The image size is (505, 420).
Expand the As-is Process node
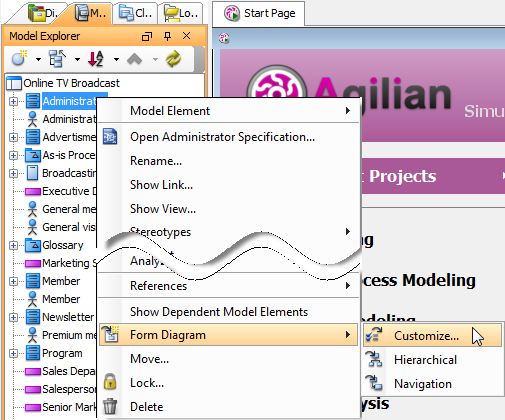click(x=13, y=155)
